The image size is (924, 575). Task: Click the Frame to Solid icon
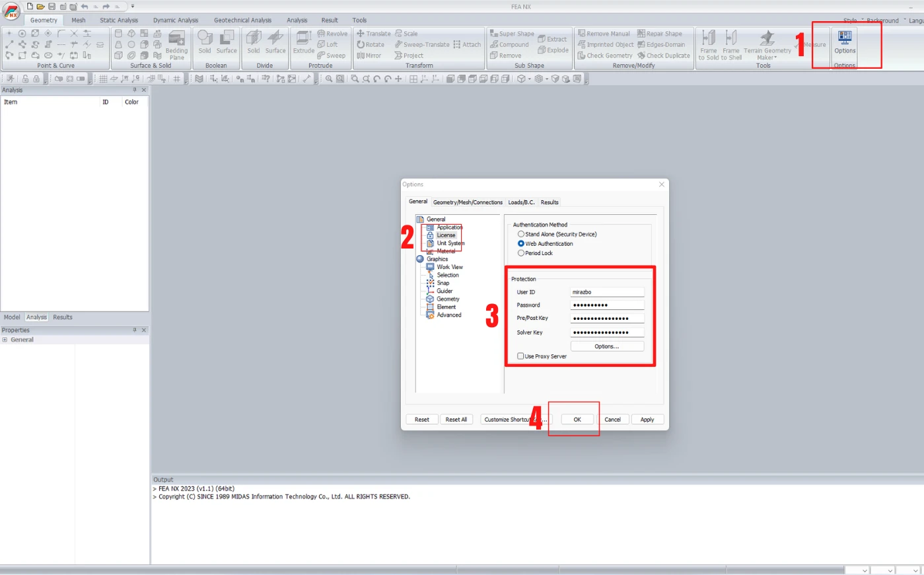click(709, 45)
